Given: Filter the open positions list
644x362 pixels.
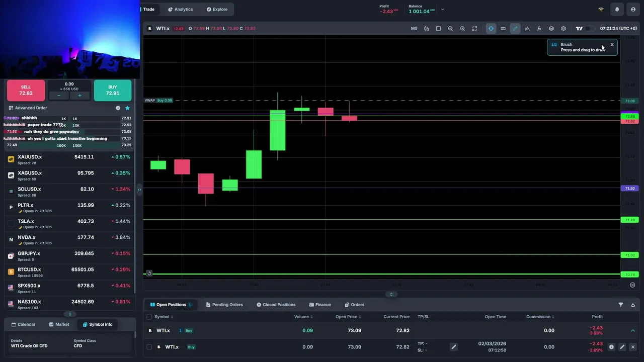Looking at the screenshot, I should (621, 305).
